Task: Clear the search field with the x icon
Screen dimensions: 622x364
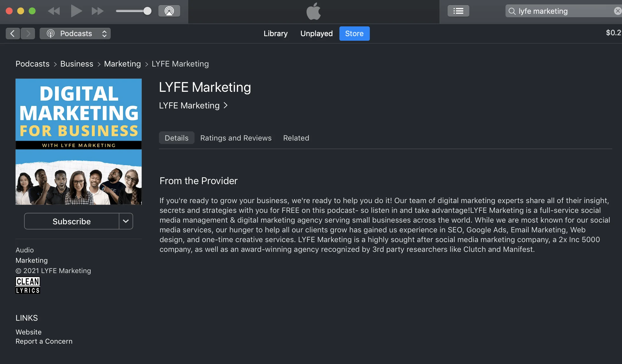Action: coord(617,11)
